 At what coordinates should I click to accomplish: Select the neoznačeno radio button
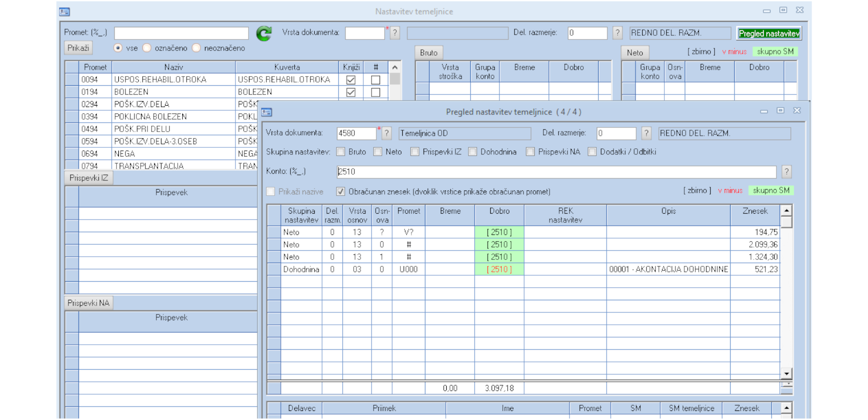[x=196, y=48]
